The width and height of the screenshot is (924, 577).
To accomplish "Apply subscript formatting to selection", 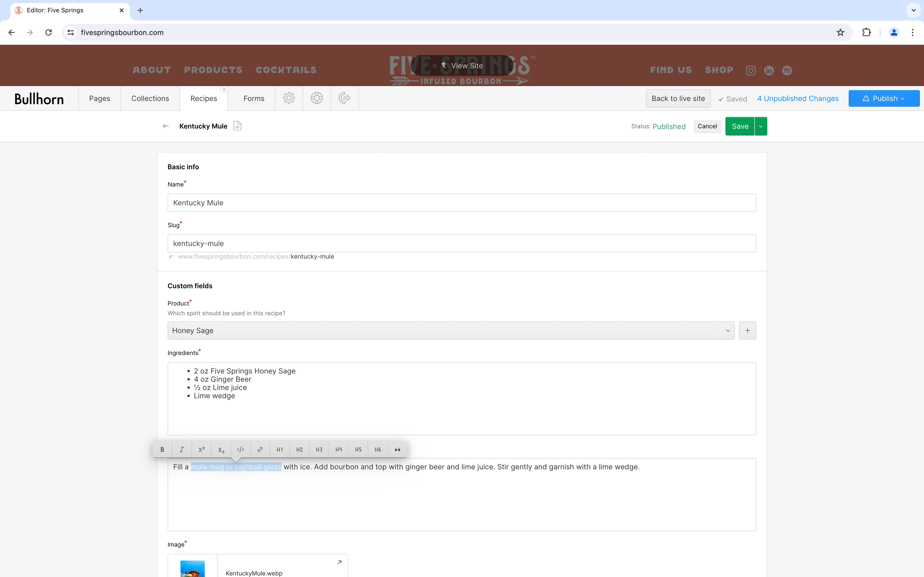I will [x=221, y=449].
